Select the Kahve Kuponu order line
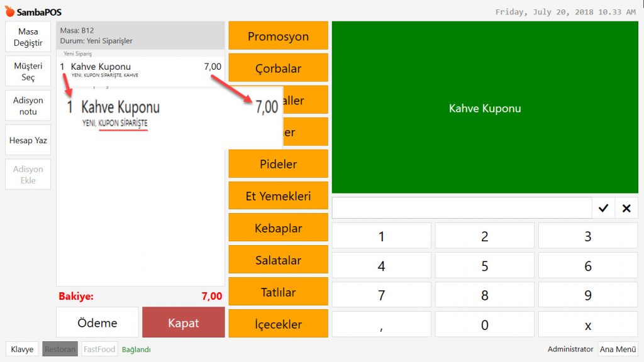644x362 pixels. coord(140,69)
